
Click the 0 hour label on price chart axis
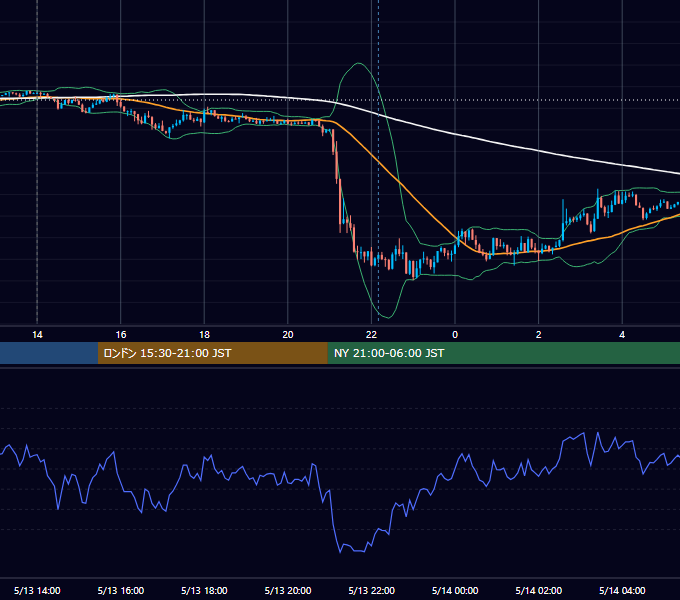(x=455, y=335)
